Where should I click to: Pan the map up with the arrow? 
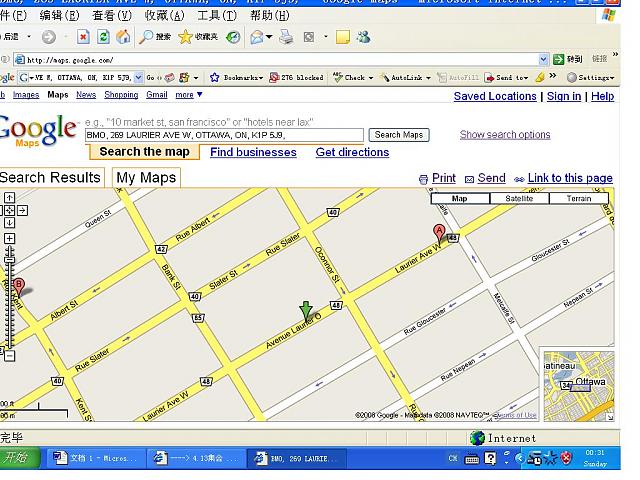(10, 198)
